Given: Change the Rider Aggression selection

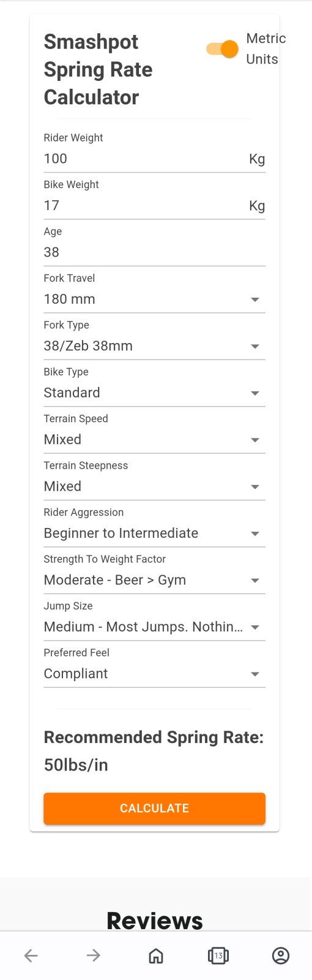Looking at the screenshot, I should (x=154, y=533).
